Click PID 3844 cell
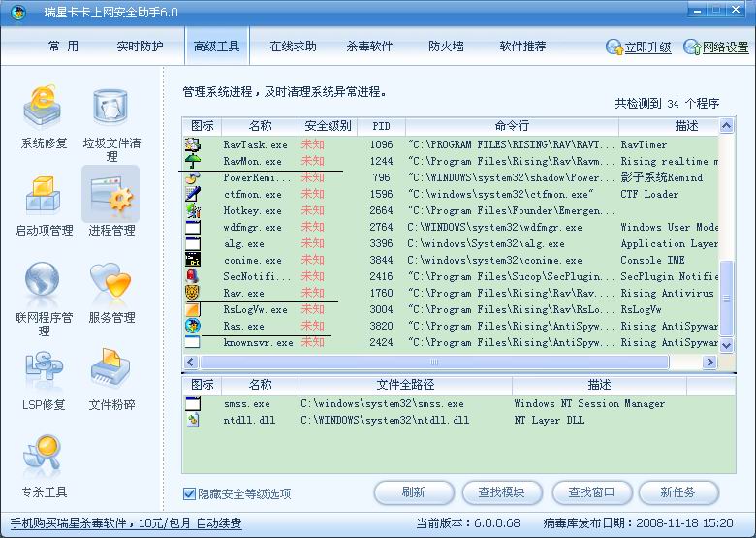756x538 pixels. point(381,261)
